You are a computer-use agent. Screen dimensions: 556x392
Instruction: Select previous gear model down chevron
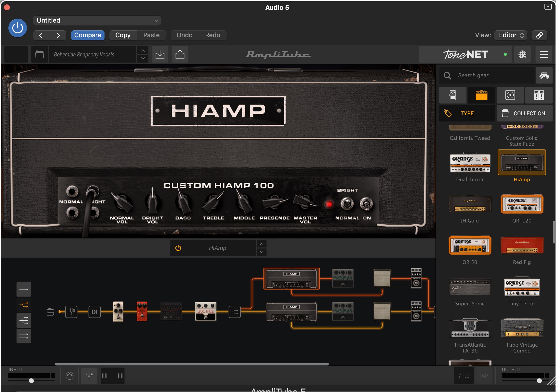[262, 252]
